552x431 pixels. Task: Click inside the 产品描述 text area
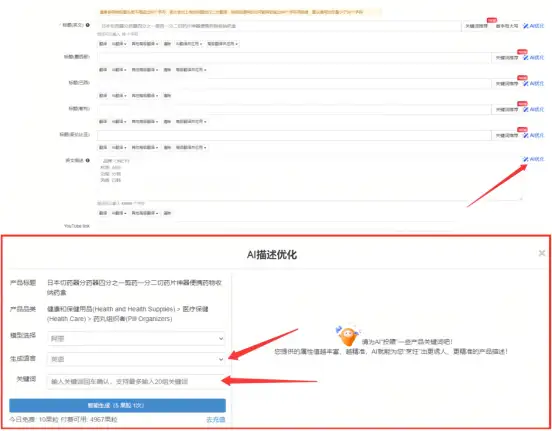coord(309,178)
